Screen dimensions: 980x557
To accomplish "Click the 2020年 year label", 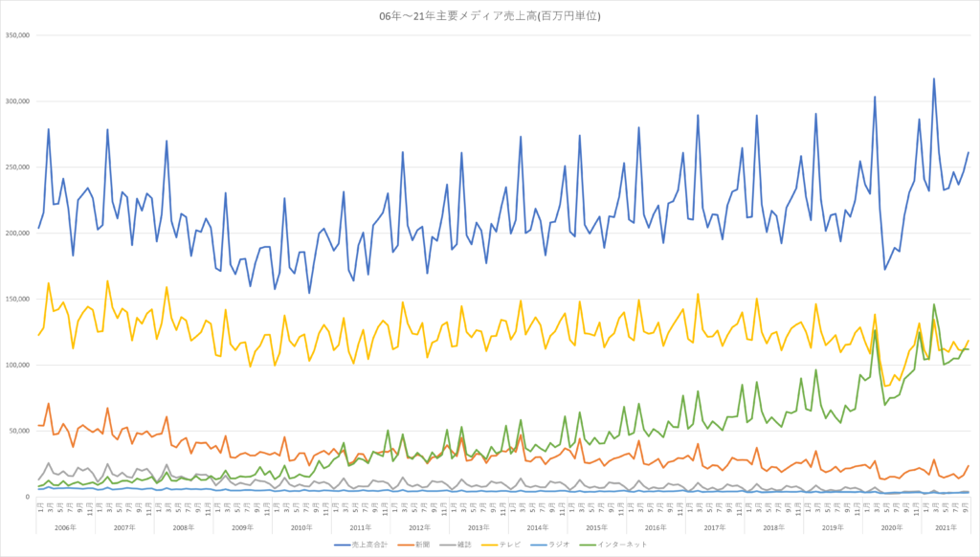I will tap(891, 527).
